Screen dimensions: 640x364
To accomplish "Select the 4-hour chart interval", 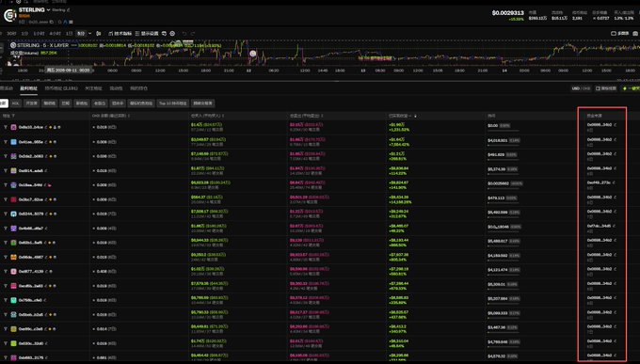I will point(55,34).
